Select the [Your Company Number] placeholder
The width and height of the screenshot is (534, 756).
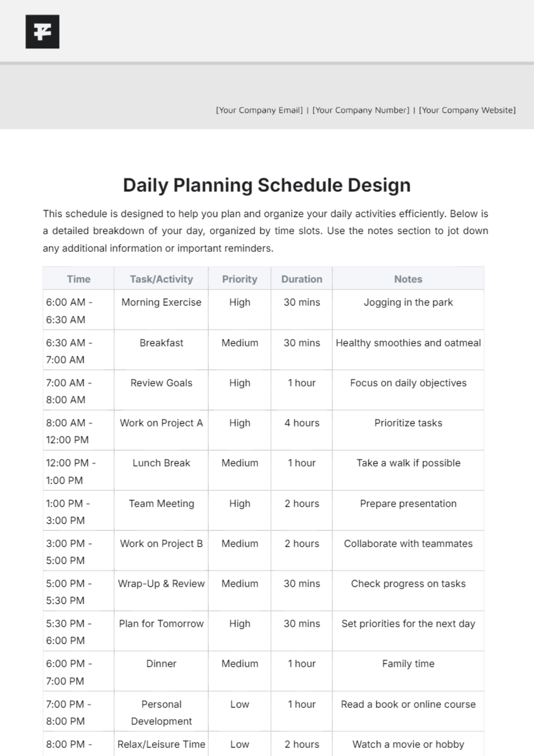click(361, 110)
